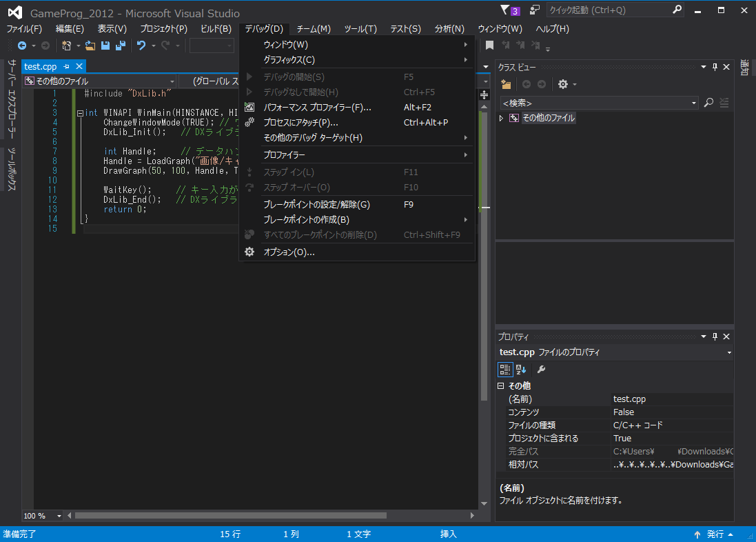
Task: Switch Properties to categorized view
Action: coord(505,370)
